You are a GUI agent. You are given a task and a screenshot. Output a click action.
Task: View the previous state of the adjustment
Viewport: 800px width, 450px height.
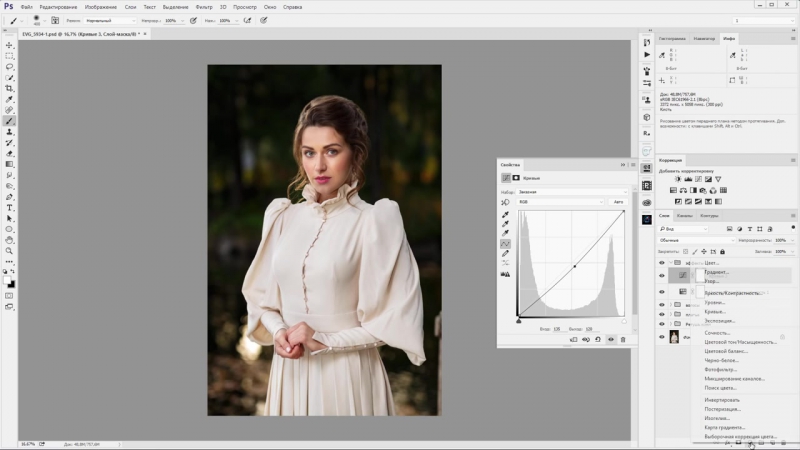[x=586, y=339]
